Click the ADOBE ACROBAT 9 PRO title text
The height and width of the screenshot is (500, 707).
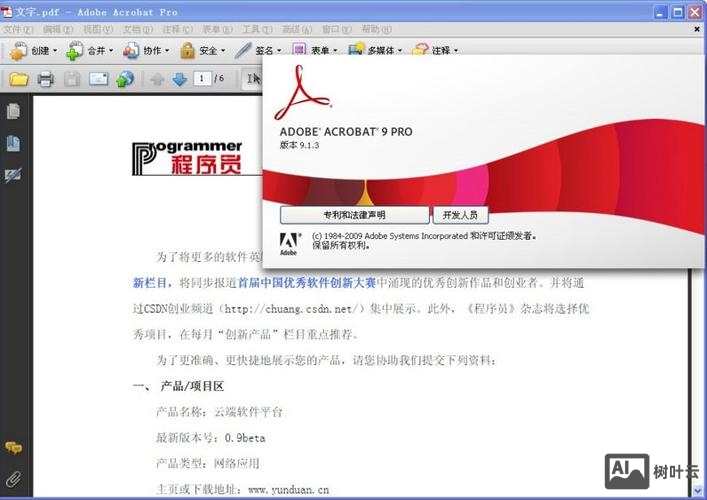coord(346,132)
